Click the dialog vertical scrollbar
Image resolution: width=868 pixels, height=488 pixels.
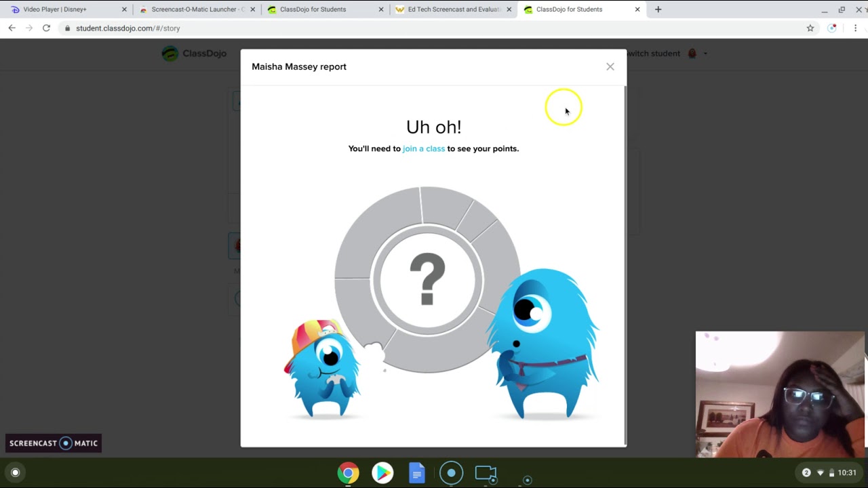(625, 264)
